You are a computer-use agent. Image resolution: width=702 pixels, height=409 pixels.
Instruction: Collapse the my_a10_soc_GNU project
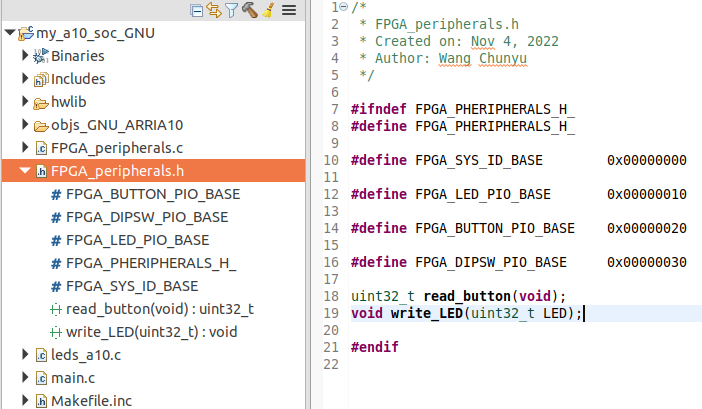(10, 32)
